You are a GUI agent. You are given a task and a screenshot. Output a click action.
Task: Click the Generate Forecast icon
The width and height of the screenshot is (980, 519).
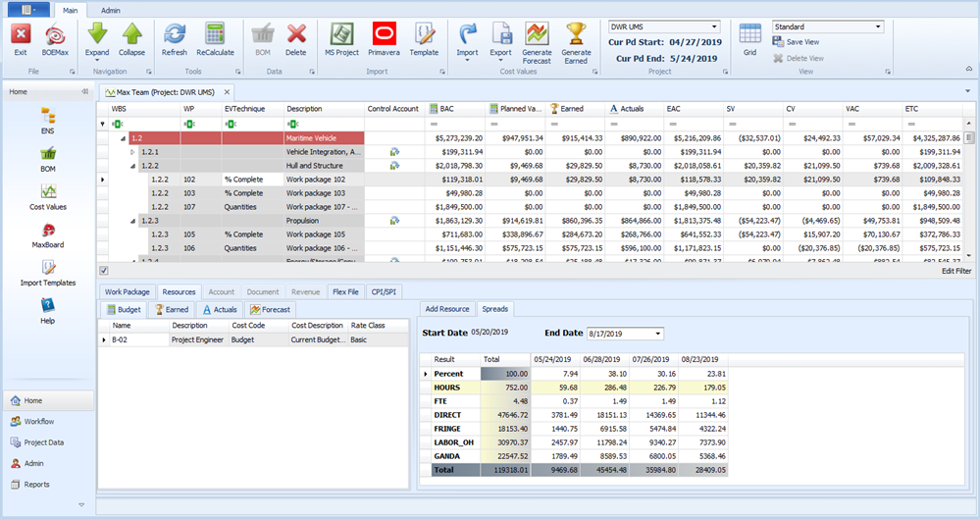(x=537, y=37)
